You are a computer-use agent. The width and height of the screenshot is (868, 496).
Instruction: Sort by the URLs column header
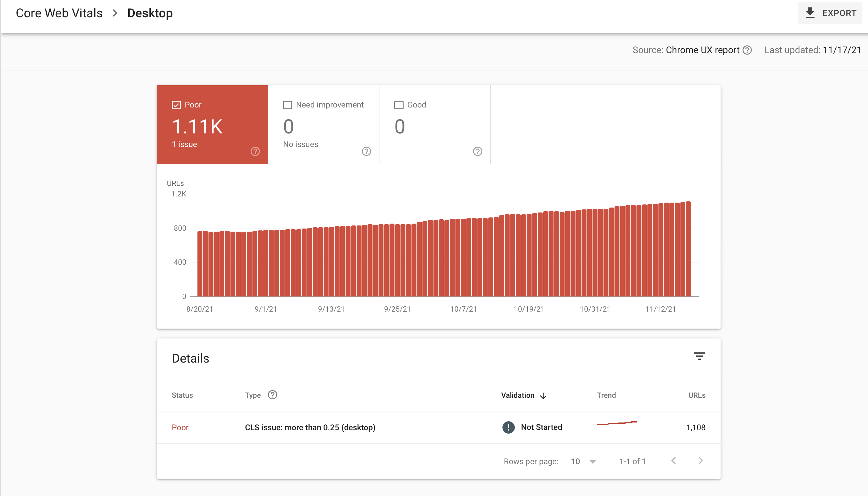pyautogui.click(x=697, y=395)
